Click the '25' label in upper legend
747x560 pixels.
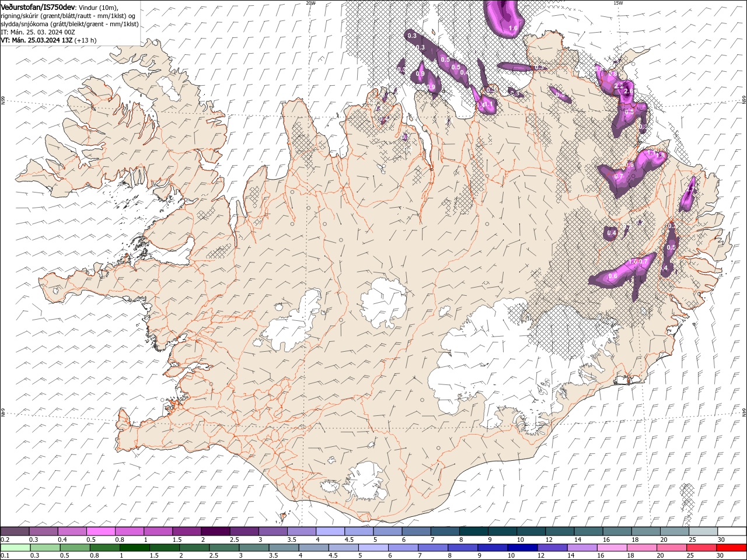[x=692, y=540]
